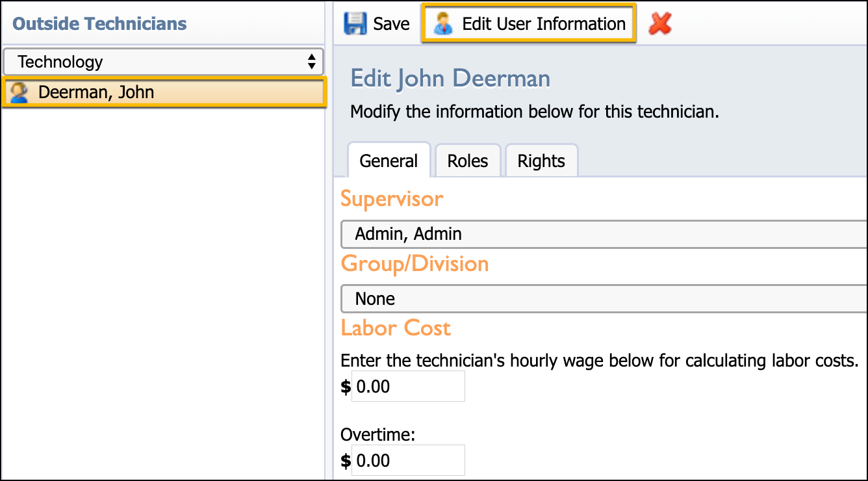Open Edit User Information

(529, 24)
